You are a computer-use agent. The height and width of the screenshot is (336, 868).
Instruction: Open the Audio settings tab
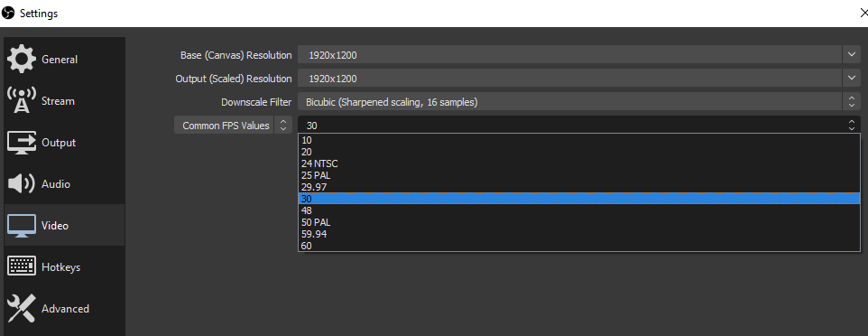64,184
